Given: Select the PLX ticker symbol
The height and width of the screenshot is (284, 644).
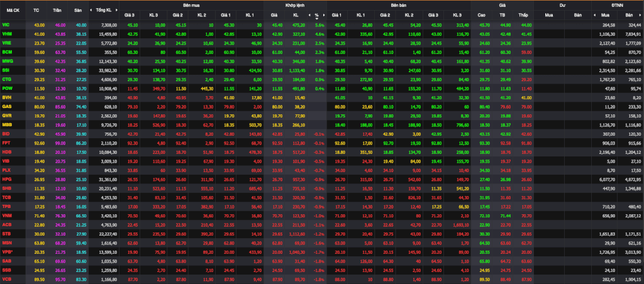Looking at the screenshot, I should click(6, 170).
